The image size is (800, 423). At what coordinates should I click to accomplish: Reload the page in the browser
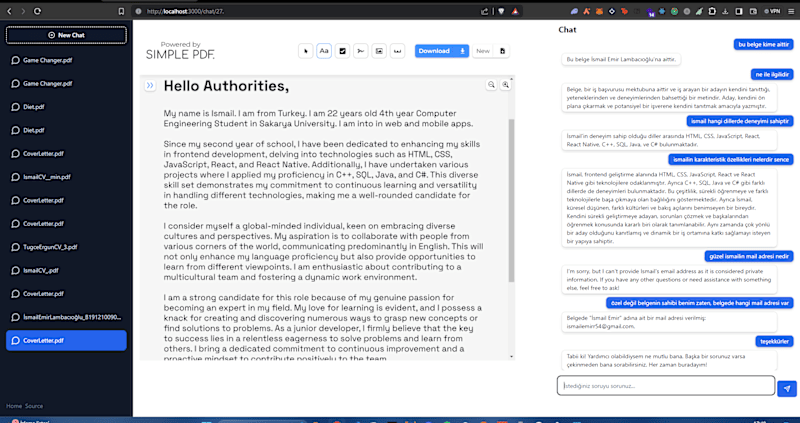point(37,11)
